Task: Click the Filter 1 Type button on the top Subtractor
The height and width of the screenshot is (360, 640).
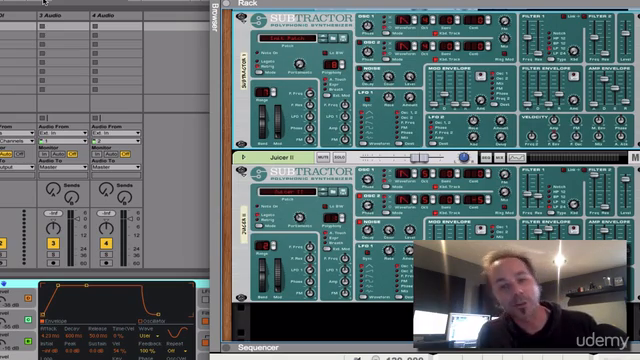Action: pos(551,60)
